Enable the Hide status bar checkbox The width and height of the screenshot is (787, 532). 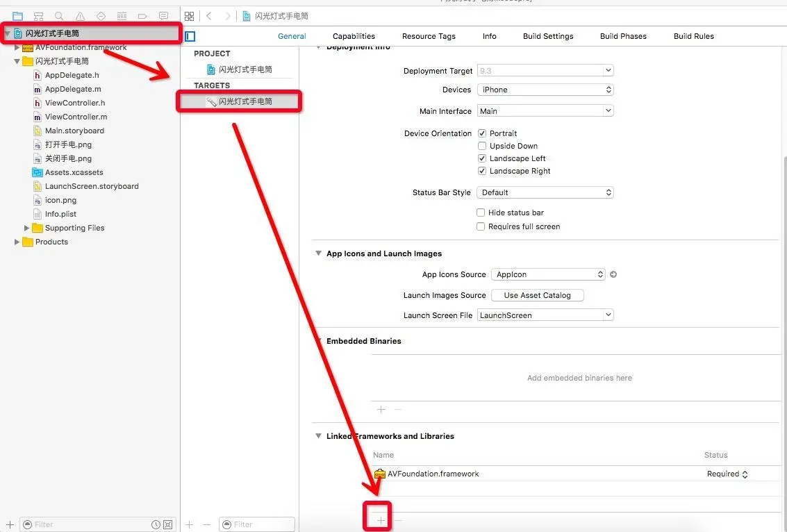[481, 213]
